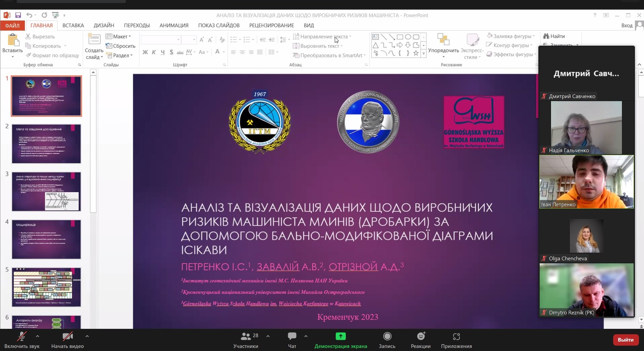Open Zoom Реакции

tap(421, 340)
